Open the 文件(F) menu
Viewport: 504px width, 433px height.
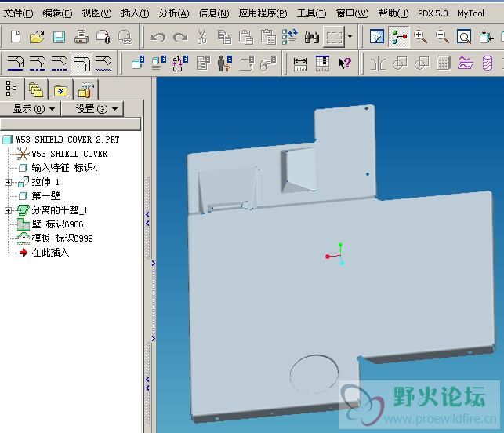(x=18, y=13)
